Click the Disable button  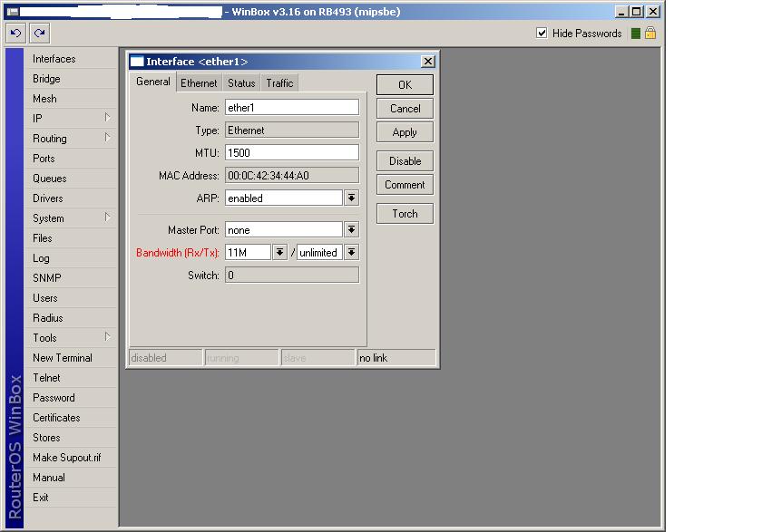(405, 161)
